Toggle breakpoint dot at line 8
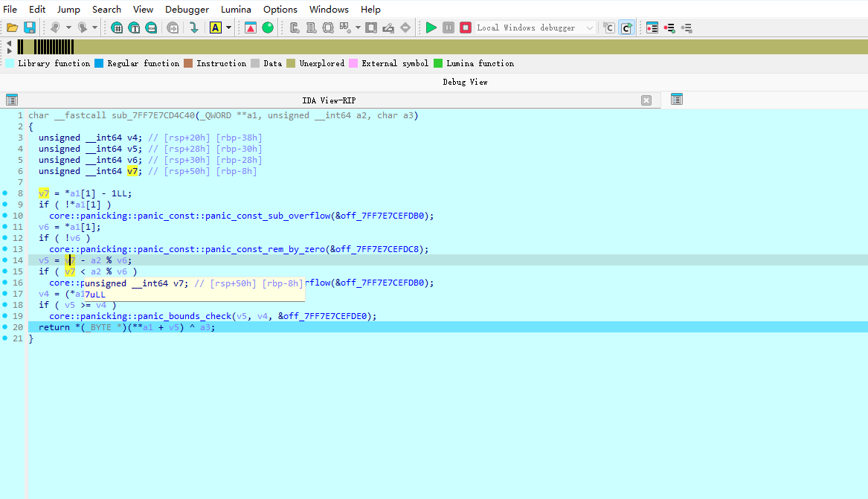The image size is (868, 499). pyautogui.click(x=5, y=193)
